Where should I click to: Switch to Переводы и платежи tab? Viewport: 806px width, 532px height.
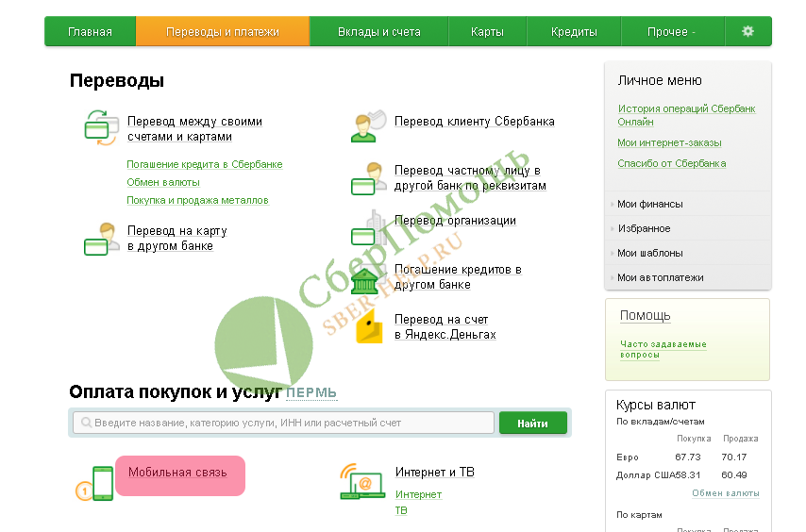click(x=223, y=31)
